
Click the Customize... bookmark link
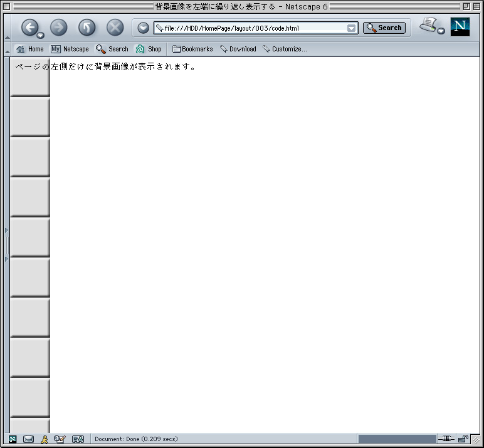(285, 49)
